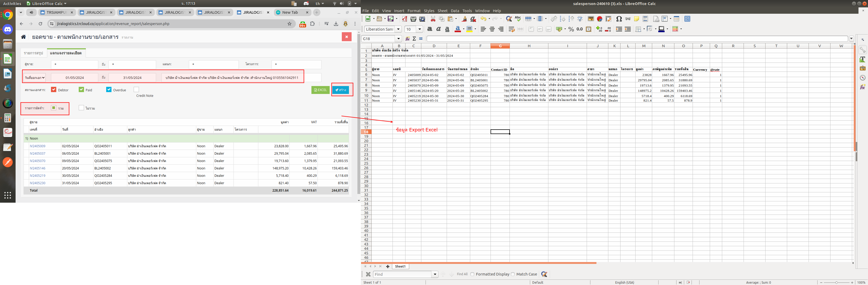Enable Match Case checkbox in Find bar
868x285 pixels.
512,274
